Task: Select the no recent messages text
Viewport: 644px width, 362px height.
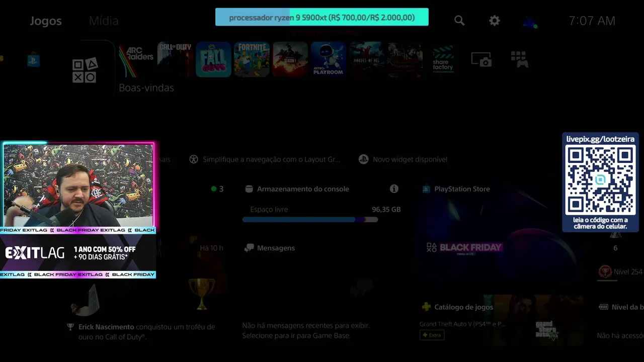Action: click(x=306, y=330)
